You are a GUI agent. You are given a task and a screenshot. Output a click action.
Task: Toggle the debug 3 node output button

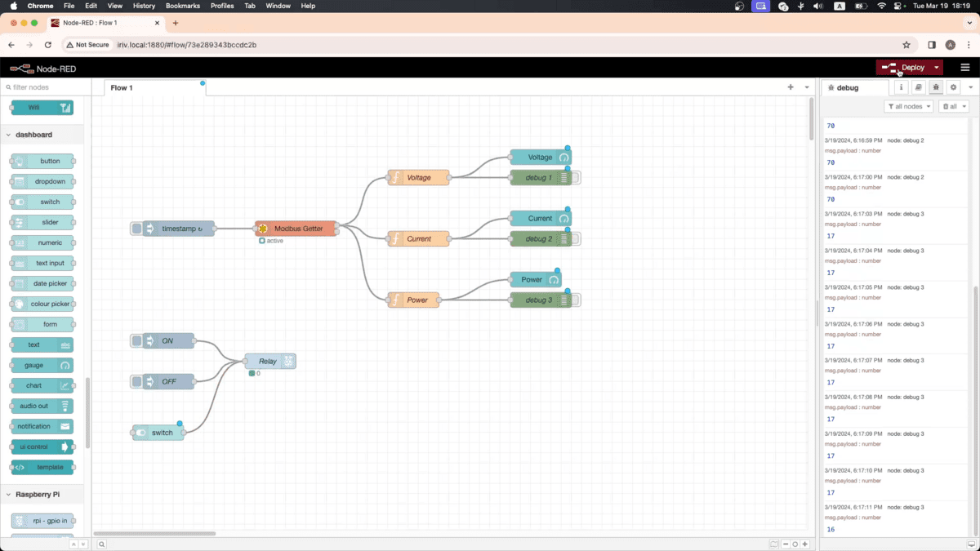[x=576, y=300]
